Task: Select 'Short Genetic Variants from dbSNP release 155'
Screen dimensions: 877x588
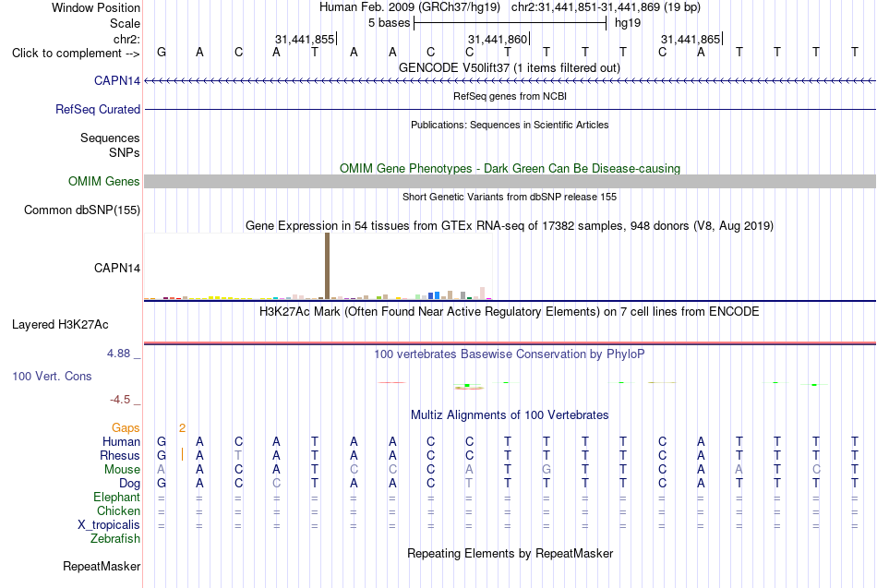Action: (510, 197)
